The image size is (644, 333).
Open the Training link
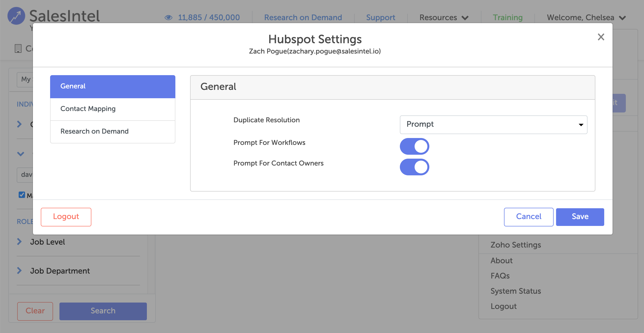[507, 17]
